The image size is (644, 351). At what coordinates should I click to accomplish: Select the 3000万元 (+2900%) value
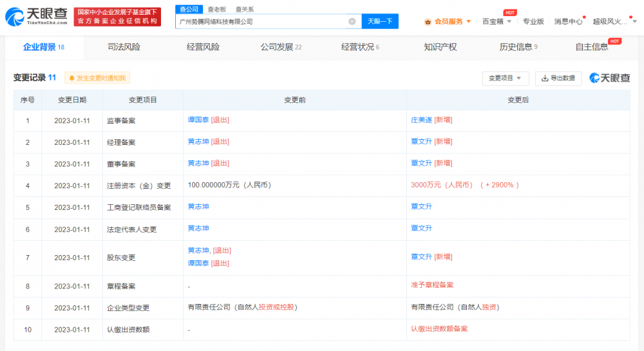pyautogui.click(x=465, y=185)
